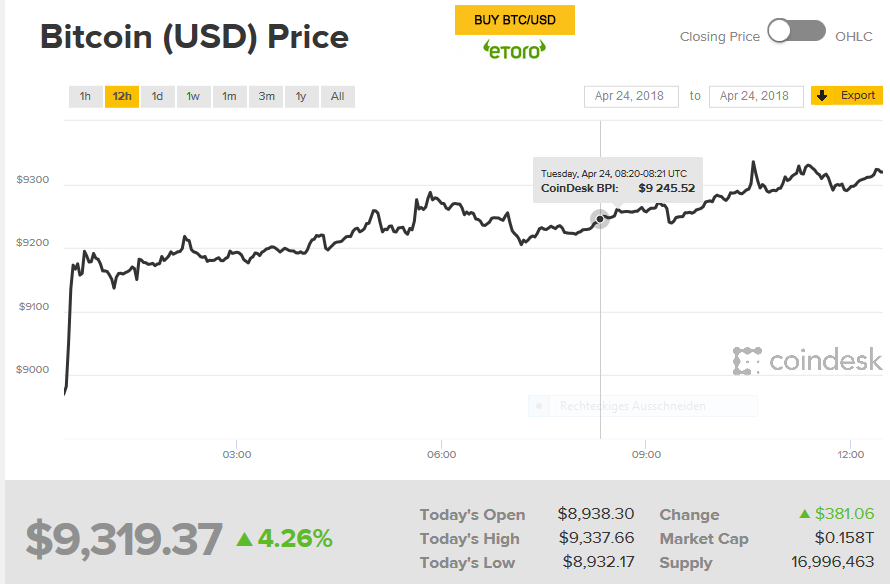Click the hovered data point on chart
Viewport: 890px width, 584px height.
pyautogui.click(x=600, y=218)
